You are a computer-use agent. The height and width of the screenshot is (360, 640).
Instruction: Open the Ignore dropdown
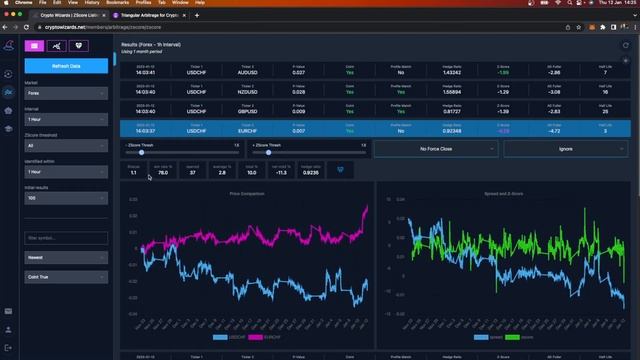565,149
